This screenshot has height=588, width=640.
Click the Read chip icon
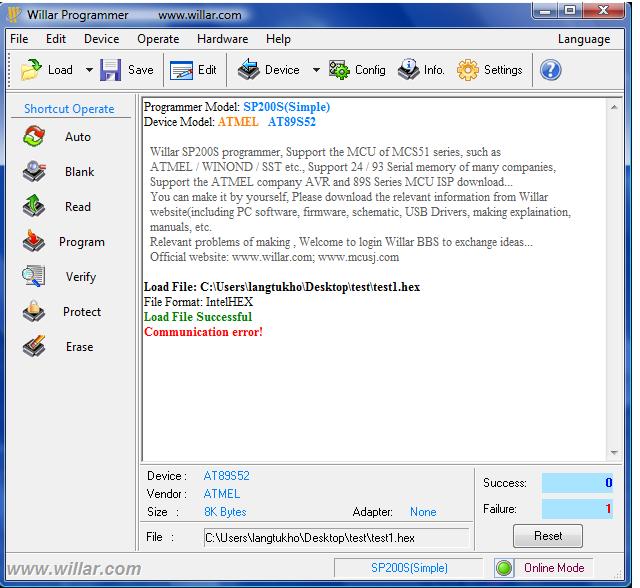[34, 206]
